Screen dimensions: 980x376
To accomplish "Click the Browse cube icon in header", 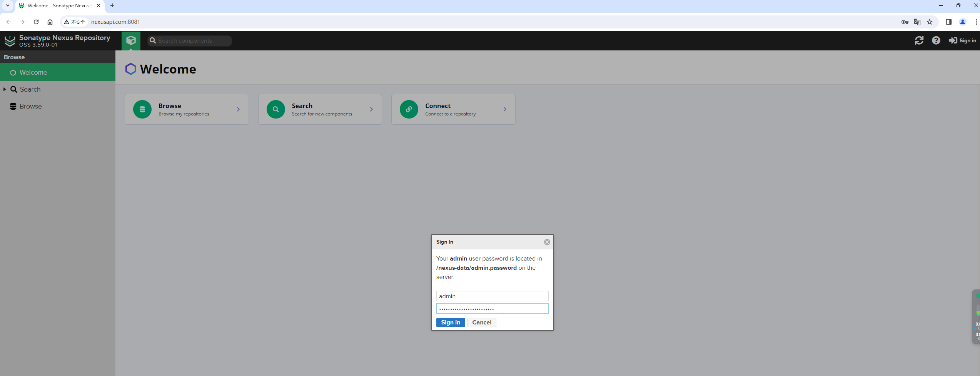I will click(x=131, y=40).
